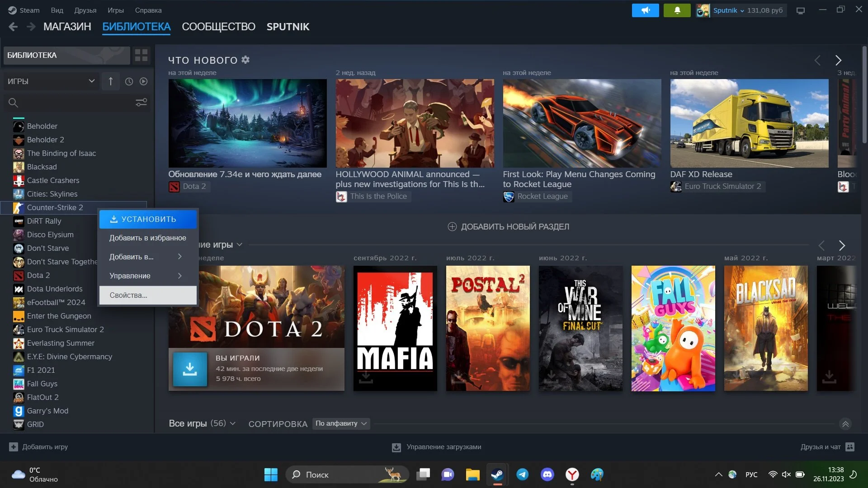868x488 pixels.
Task: Click the back navigation arrow
Action: click(13, 27)
